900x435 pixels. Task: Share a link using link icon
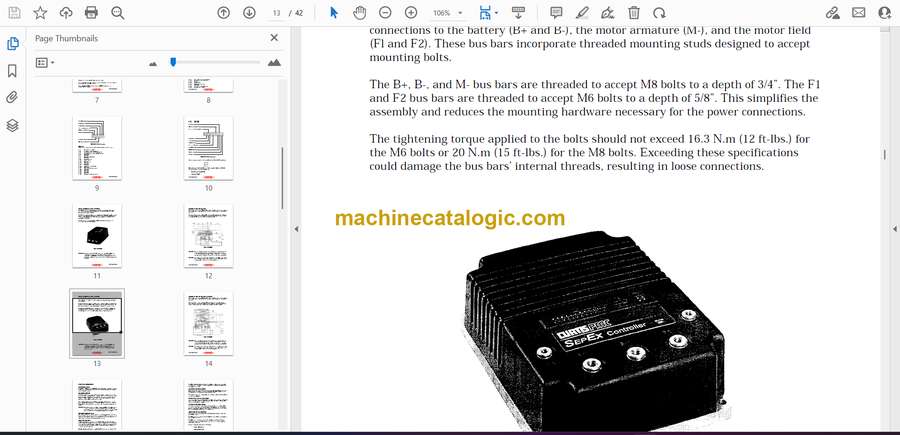click(x=832, y=13)
